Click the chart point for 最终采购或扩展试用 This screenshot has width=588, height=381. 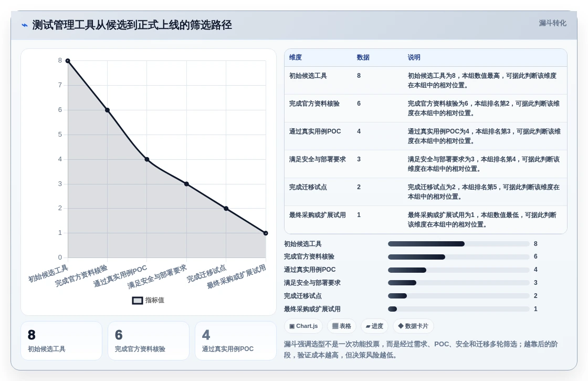pyautogui.click(x=266, y=233)
